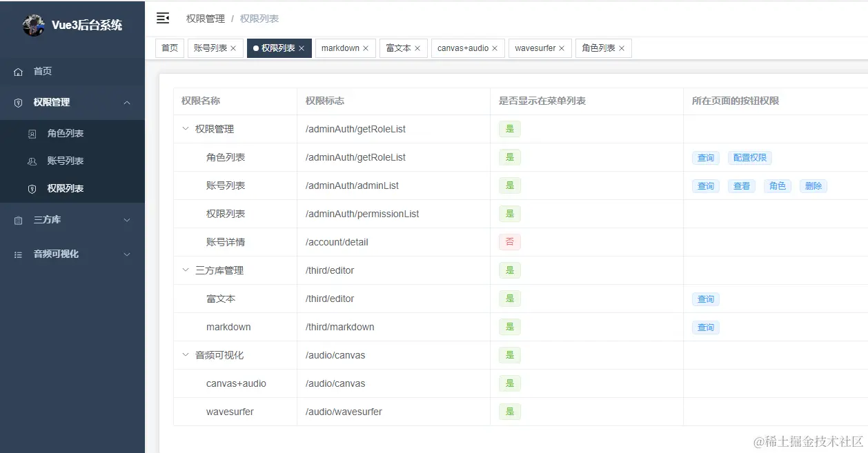
Task: Click the shield icon beside 权限管理 menu
Action: click(x=19, y=102)
